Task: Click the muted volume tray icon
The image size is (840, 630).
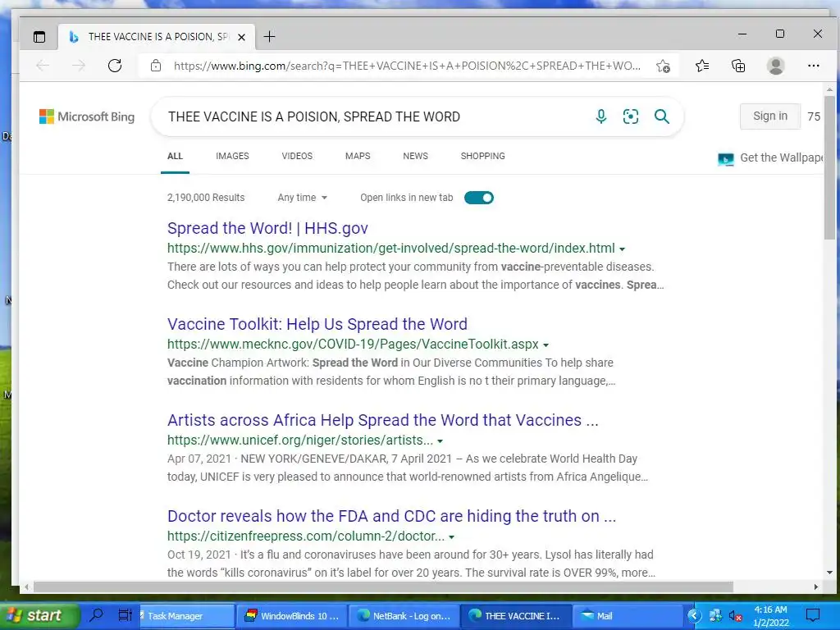Action: 736,616
